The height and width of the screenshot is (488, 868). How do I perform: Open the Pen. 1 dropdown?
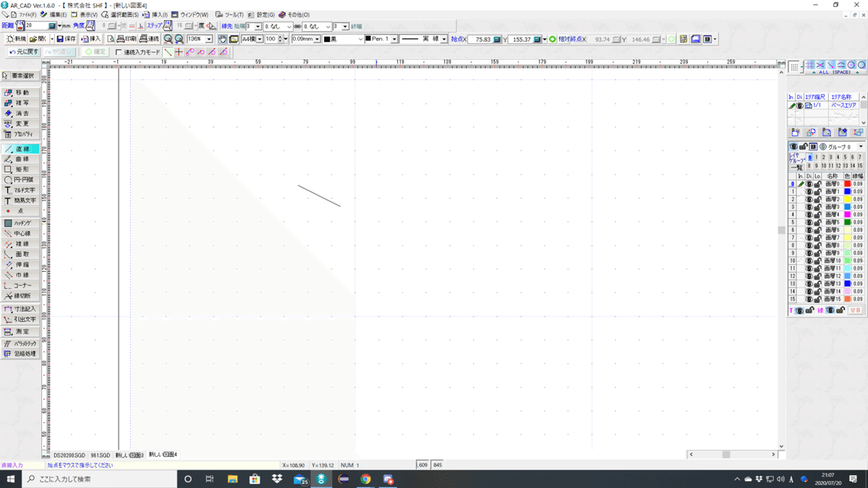click(395, 39)
